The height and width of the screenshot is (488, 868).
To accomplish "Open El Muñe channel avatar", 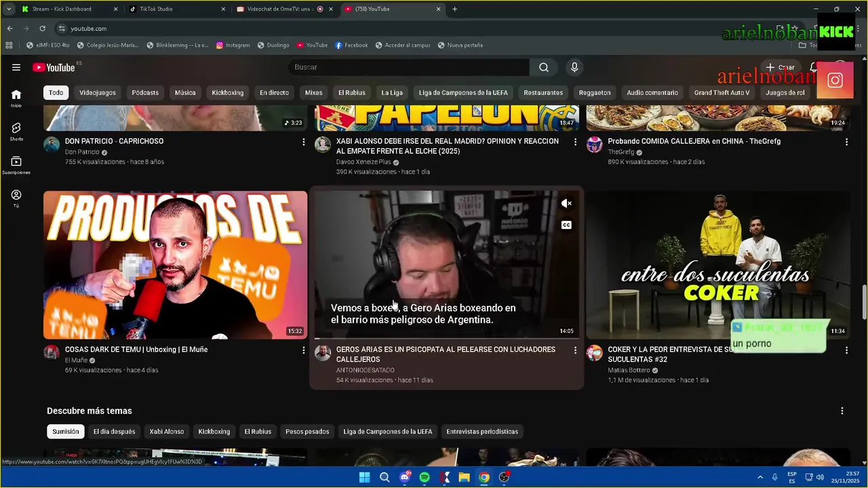I will coord(52,352).
